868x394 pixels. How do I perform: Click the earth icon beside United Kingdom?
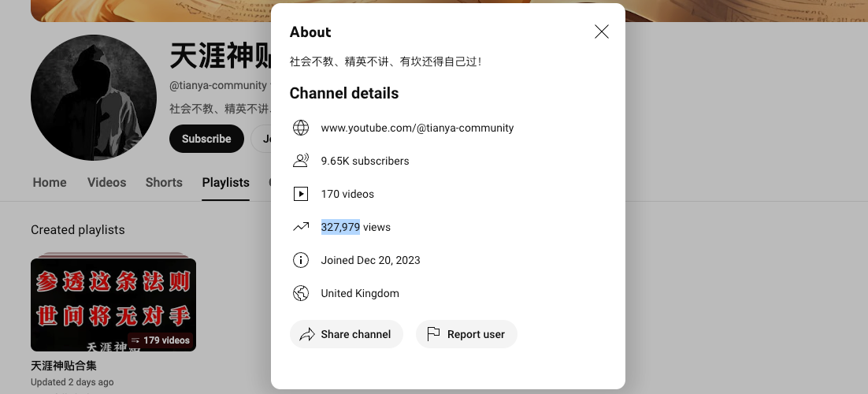(301, 293)
